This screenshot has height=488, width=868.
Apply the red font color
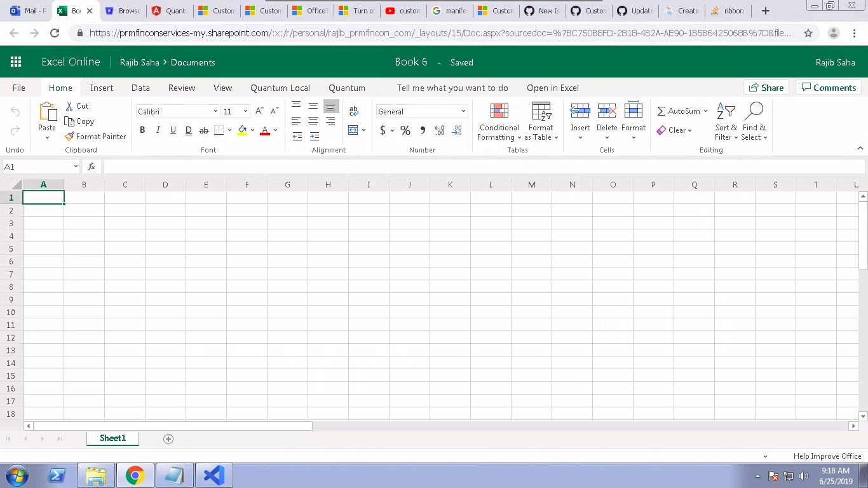click(265, 130)
